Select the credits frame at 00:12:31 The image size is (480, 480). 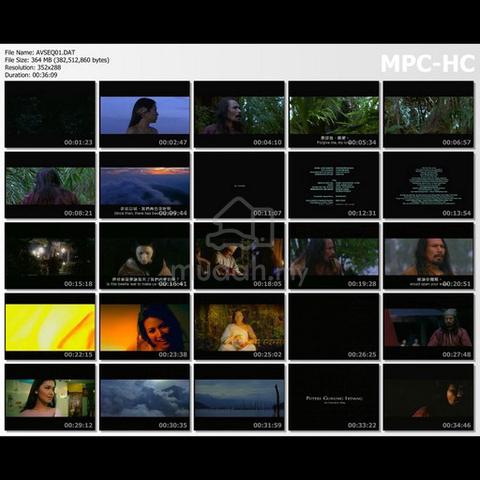(x=334, y=185)
